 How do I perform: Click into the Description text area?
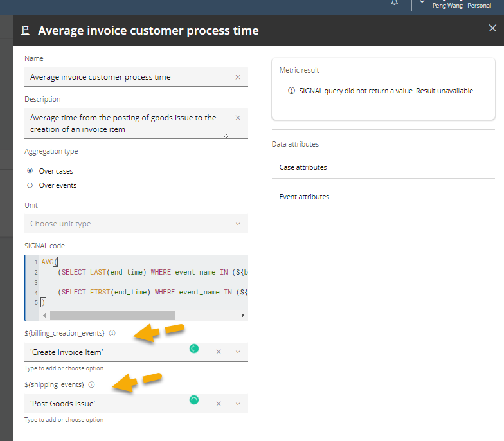129,123
